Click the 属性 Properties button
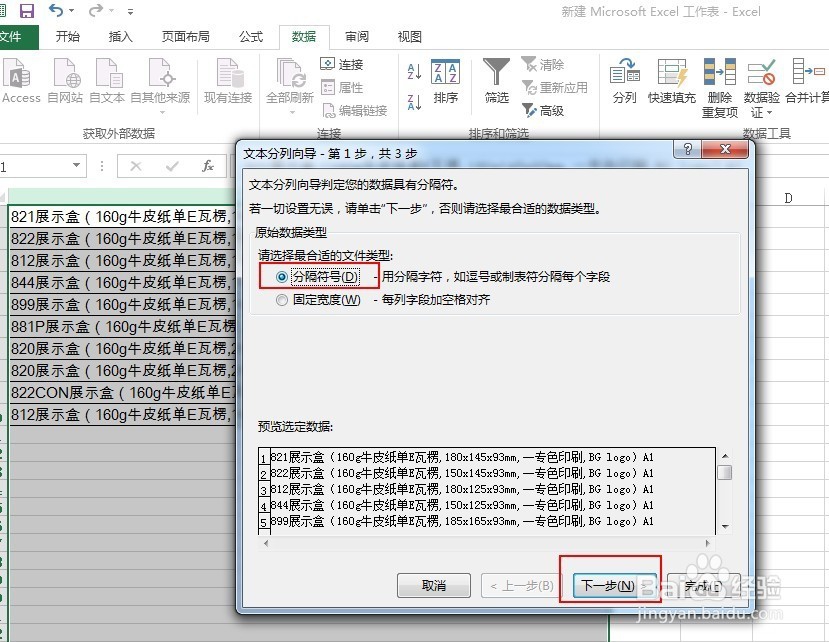 click(x=342, y=87)
